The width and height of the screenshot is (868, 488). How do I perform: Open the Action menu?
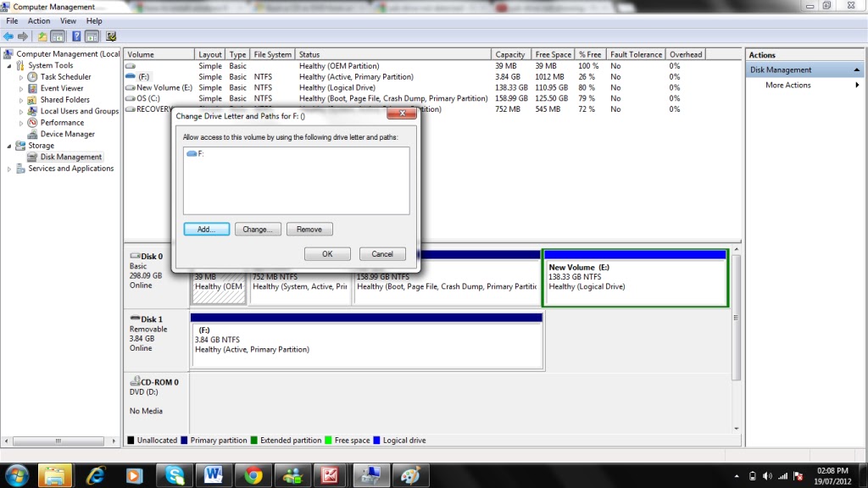click(38, 20)
